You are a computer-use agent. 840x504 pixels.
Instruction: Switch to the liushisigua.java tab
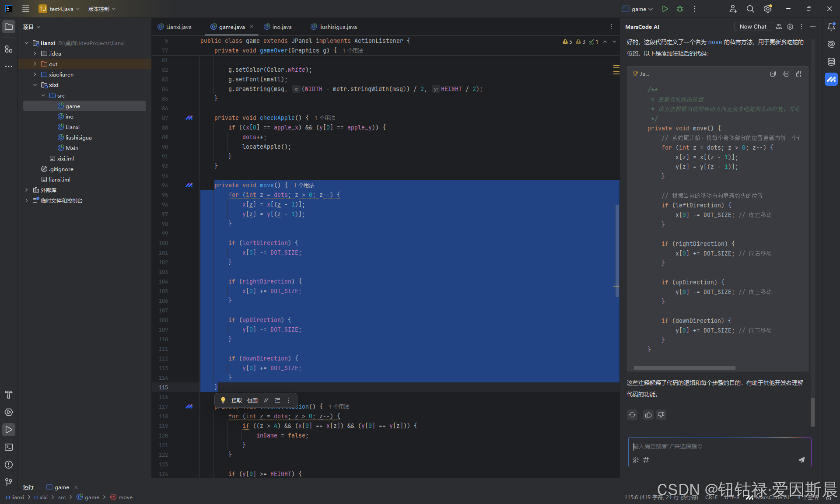point(337,27)
